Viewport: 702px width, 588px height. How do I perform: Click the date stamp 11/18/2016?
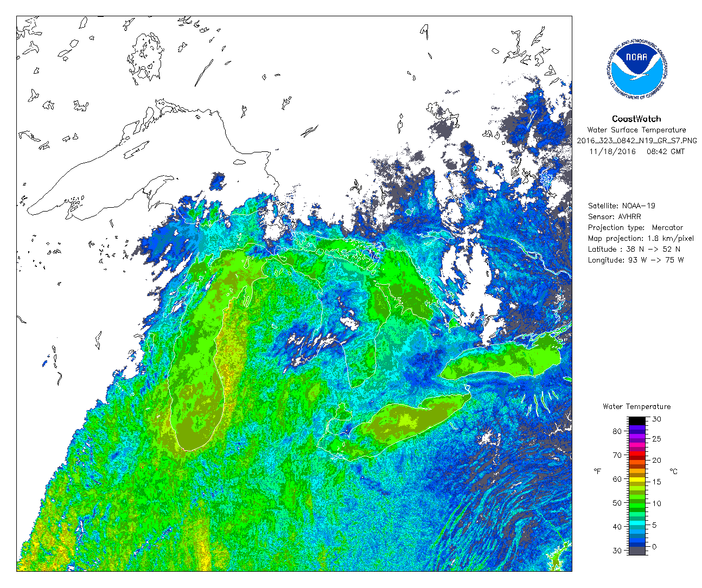coord(612,152)
